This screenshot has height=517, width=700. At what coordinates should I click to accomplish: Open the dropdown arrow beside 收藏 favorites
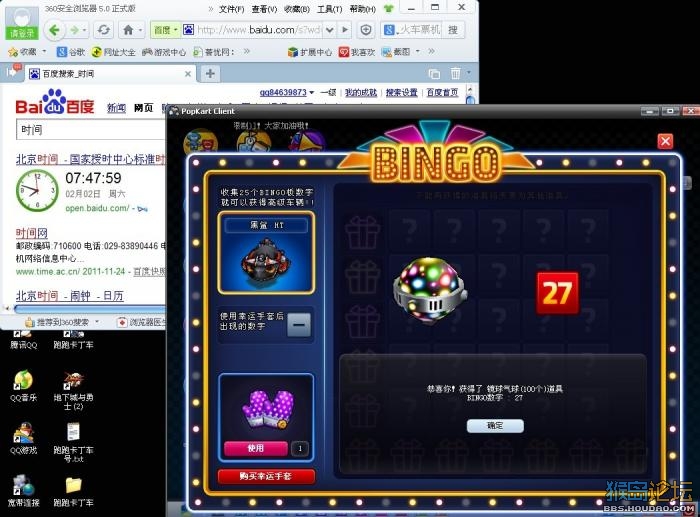[44, 52]
